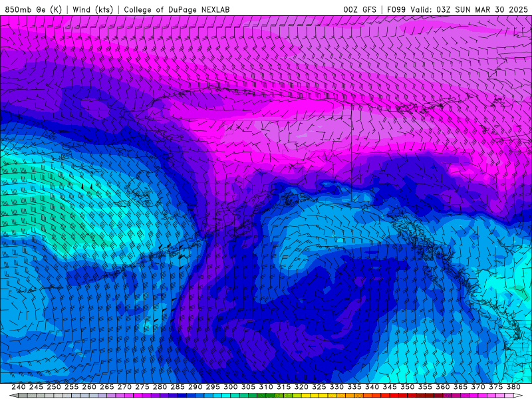Viewport: 532px width, 399px height.
Task: Click the 340 colorbar scale label
Action: [x=372, y=387]
